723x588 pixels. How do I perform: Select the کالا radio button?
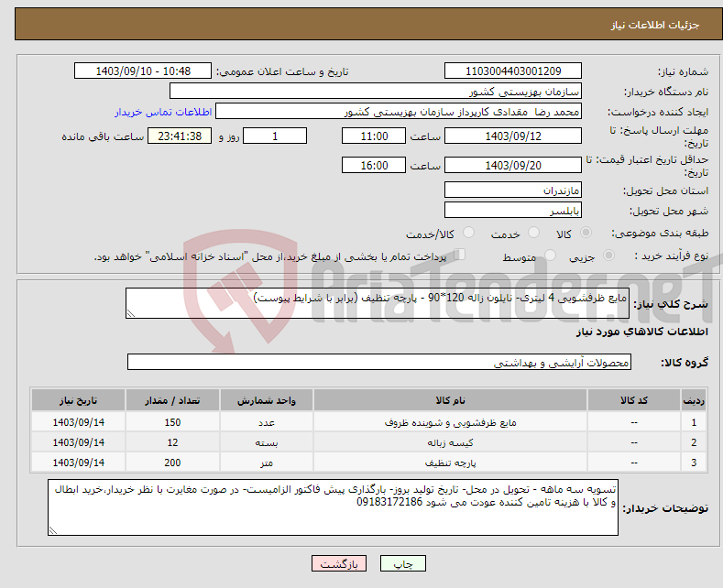click(x=586, y=233)
